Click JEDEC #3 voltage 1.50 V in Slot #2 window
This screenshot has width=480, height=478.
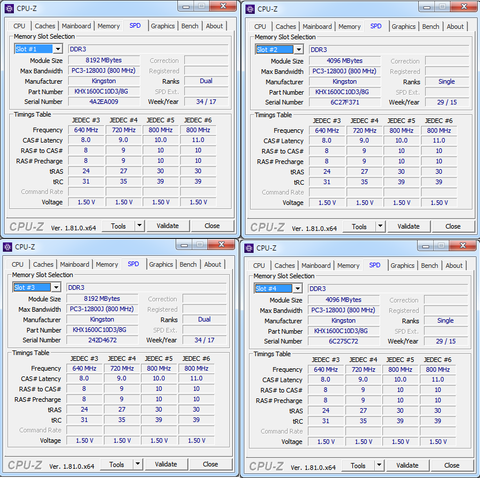click(x=327, y=203)
